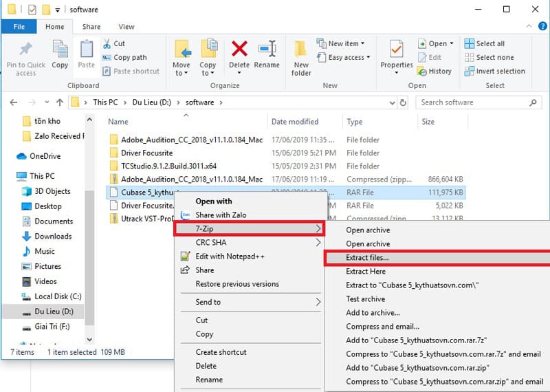
Task: Open the Easy access menu
Action: coord(343,57)
